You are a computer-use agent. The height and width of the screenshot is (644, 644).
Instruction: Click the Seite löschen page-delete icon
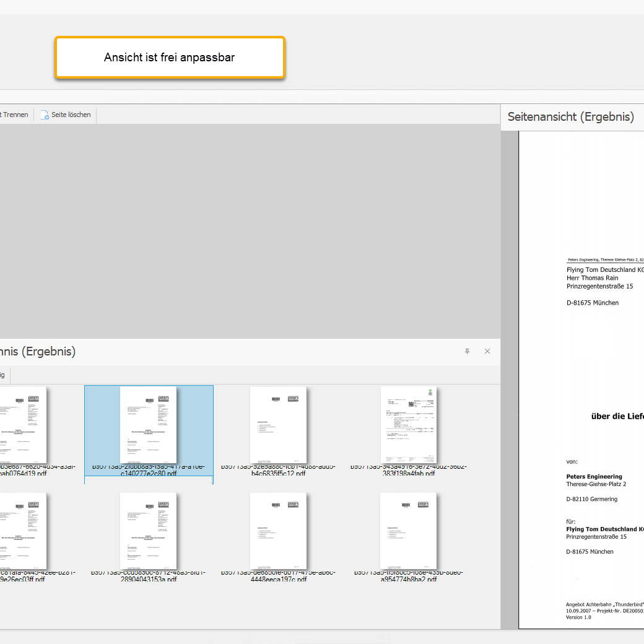tap(45, 115)
